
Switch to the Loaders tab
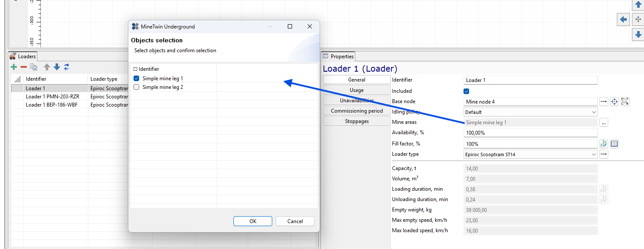(x=23, y=56)
